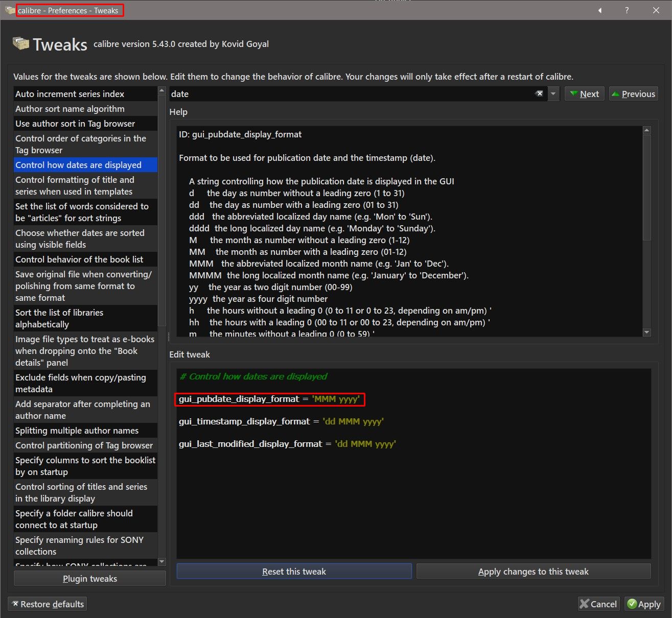672x618 pixels.
Task: Click the Help panel scrollbar thumb
Action: tap(647, 187)
